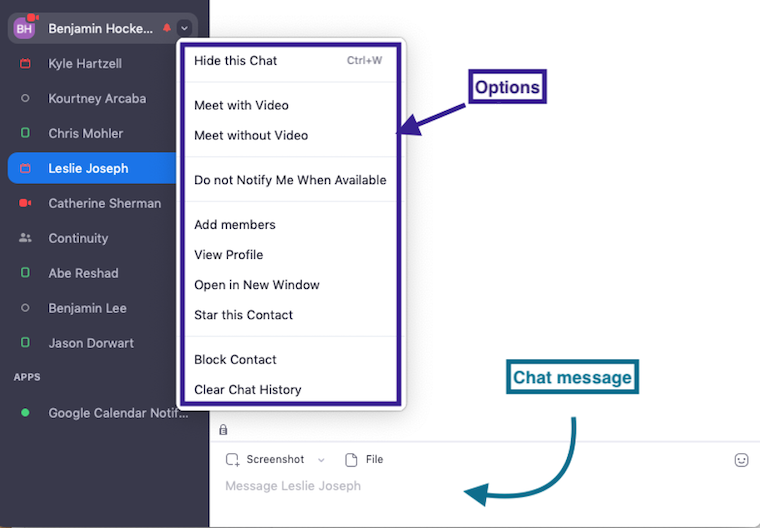Click Block Contact in menu
760x528 pixels.
click(x=235, y=360)
